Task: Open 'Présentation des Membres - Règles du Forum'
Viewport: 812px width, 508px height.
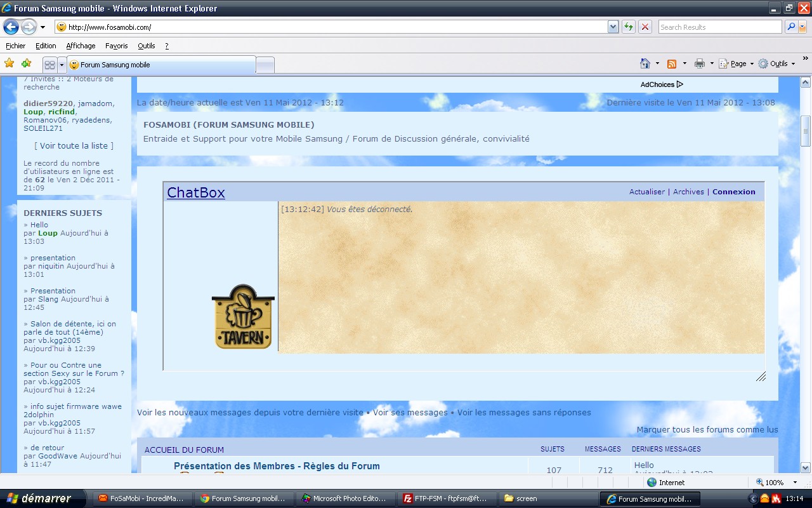Action: coord(277,466)
